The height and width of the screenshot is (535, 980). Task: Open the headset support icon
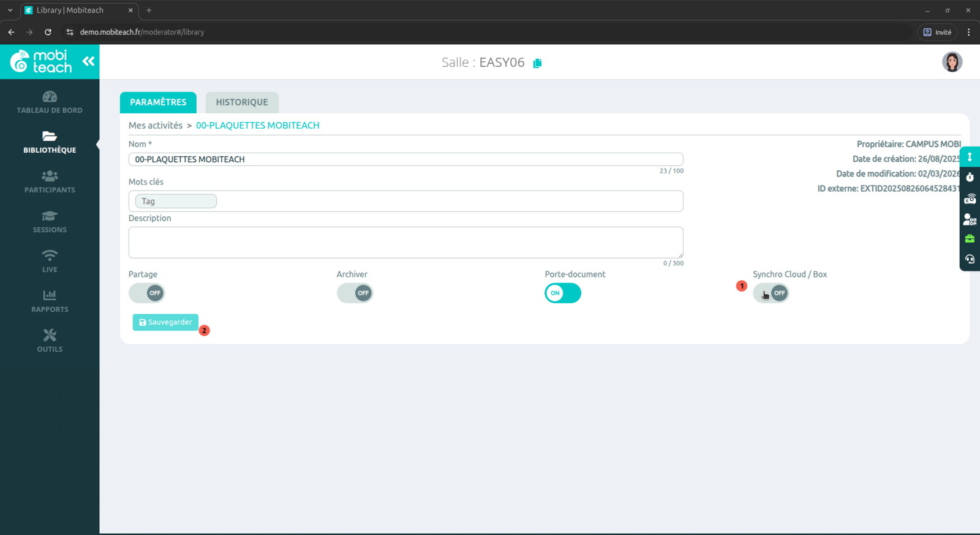click(970, 259)
